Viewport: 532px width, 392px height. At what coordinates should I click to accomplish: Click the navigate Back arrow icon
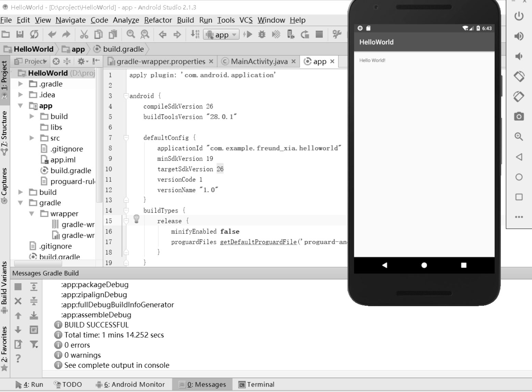[163, 34]
